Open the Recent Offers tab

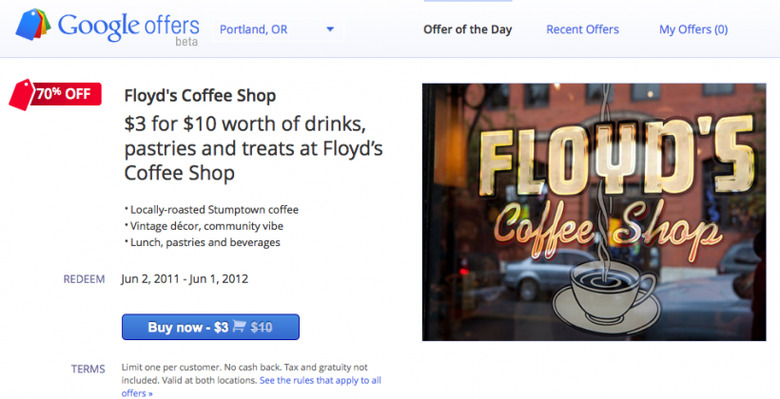(x=583, y=29)
